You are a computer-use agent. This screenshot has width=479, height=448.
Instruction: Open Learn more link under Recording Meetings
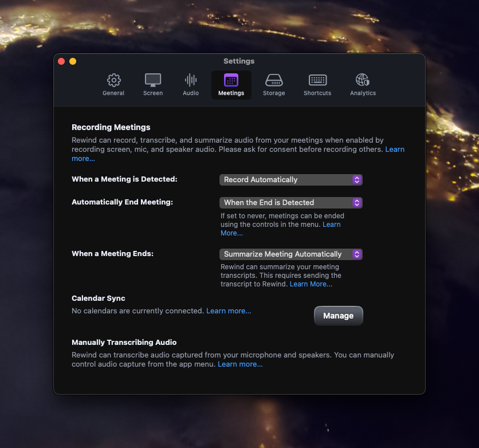pos(395,150)
